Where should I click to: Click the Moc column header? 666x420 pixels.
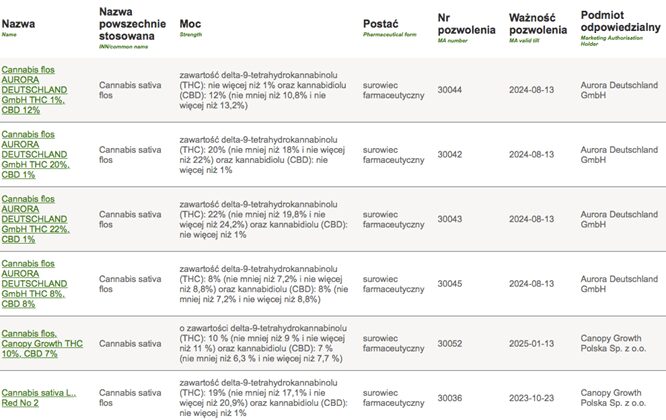[190, 24]
